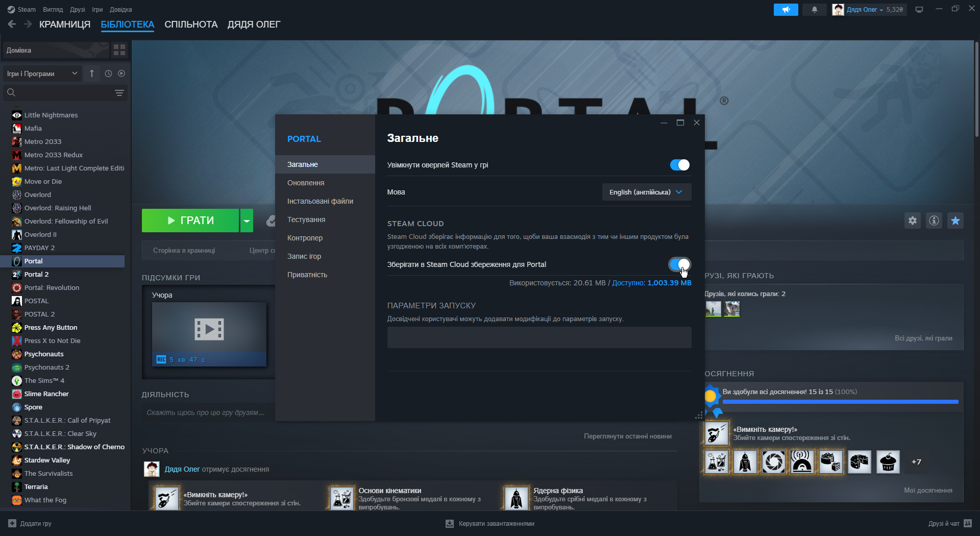Click the announcements megaphone icon
This screenshot has width=980, height=536.
click(786, 10)
